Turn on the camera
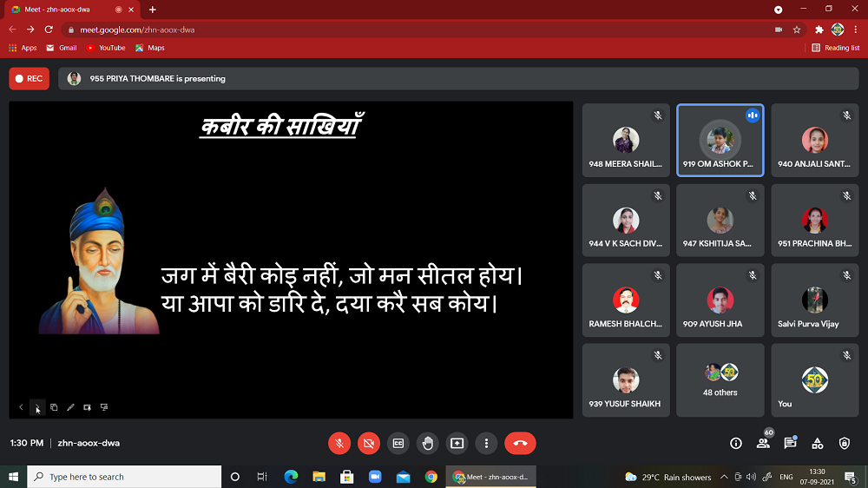The image size is (868, 488). tap(369, 443)
